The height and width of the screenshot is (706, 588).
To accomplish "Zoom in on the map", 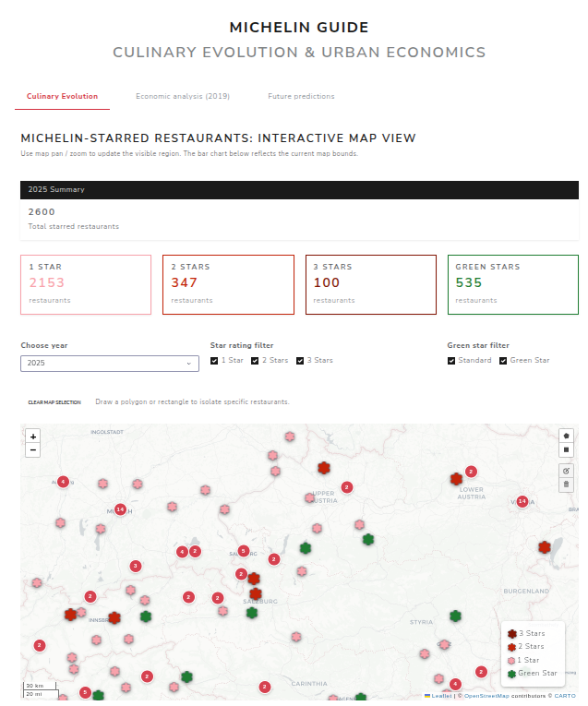I will (33, 437).
